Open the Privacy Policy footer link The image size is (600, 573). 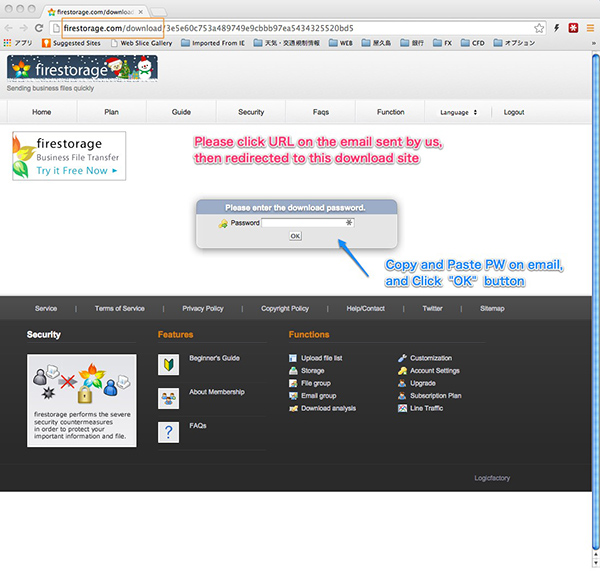tap(202, 308)
